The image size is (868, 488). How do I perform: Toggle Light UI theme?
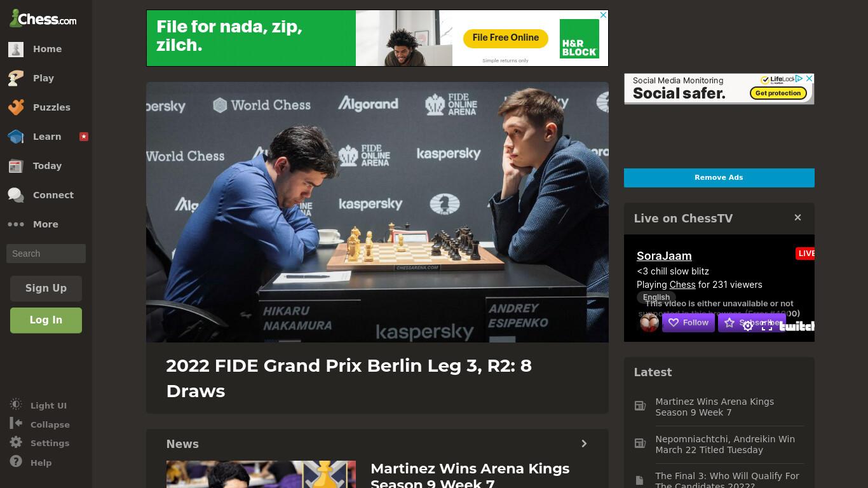38,405
